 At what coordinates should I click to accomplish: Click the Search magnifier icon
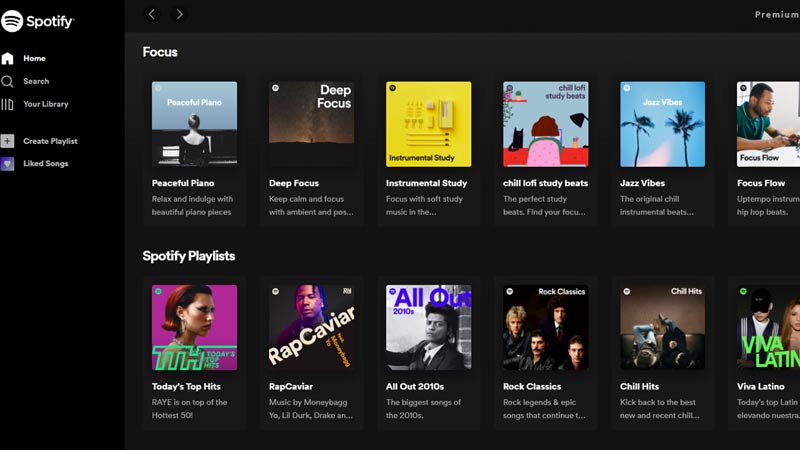[7, 81]
